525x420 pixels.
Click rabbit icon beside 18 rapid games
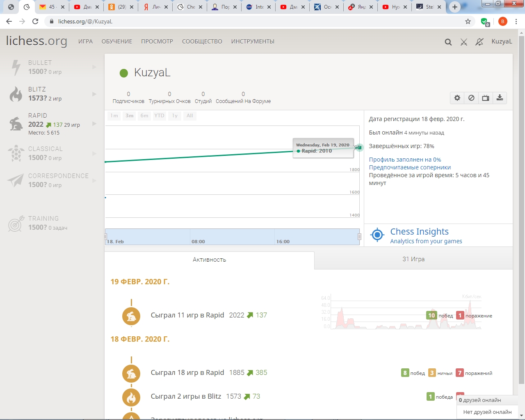(x=131, y=374)
